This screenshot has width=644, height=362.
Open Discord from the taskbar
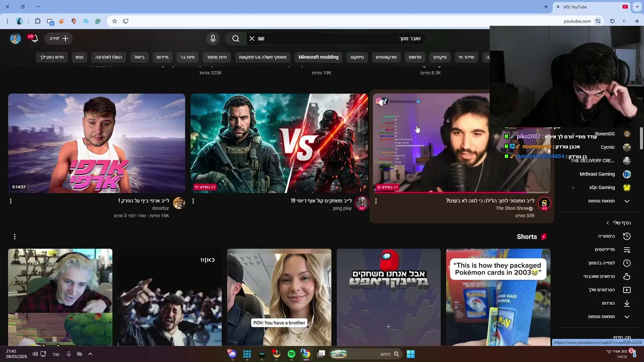tap(232, 354)
